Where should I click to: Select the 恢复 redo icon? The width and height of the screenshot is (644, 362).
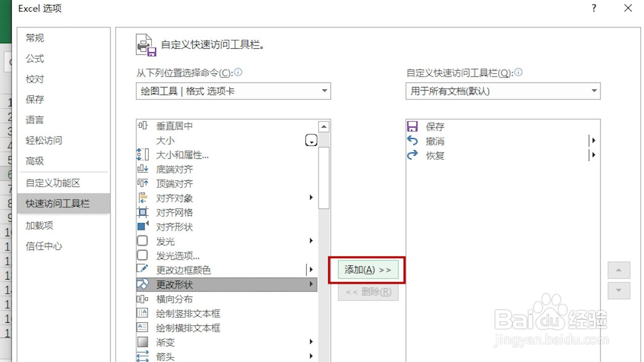[x=413, y=155]
